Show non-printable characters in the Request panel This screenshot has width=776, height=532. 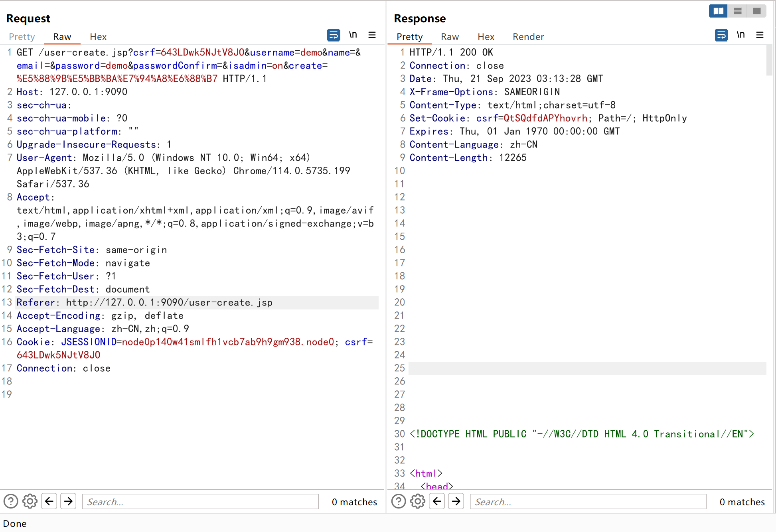(x=353, y=35)
